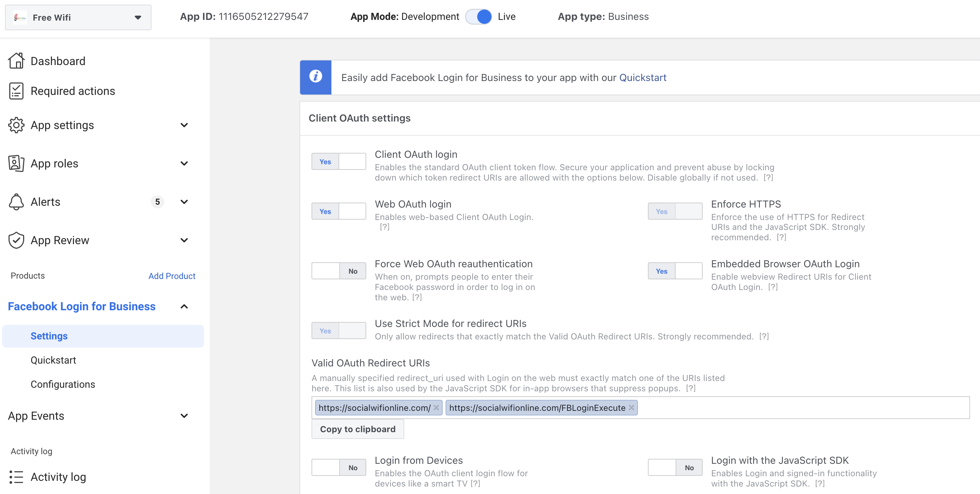Image resolution: width=980 pixels, height=494 pixels.
Task: Collapse Facebook Login for Business section chevron
Action: 184,306
